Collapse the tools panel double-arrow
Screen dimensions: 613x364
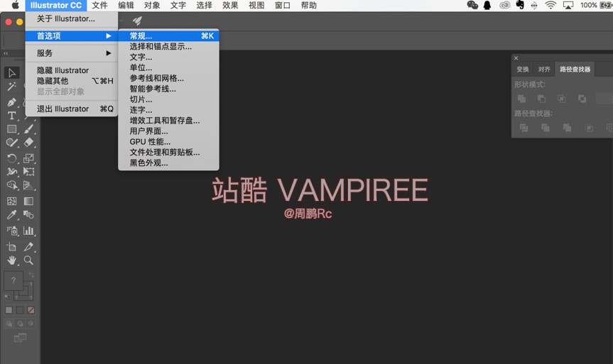[6, 53]
